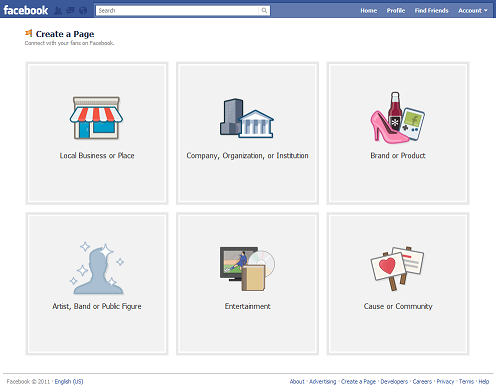Image resolution: width=496 pixels, height=390 pixels.
Task: Choose the Brand or Product label
Action: pos(398,156)
